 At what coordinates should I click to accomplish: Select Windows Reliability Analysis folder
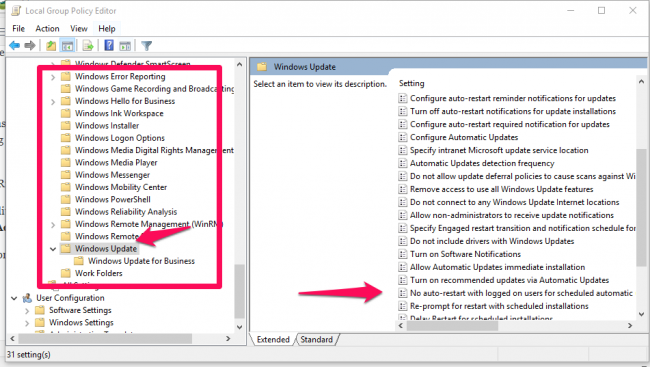pos(126,211)
